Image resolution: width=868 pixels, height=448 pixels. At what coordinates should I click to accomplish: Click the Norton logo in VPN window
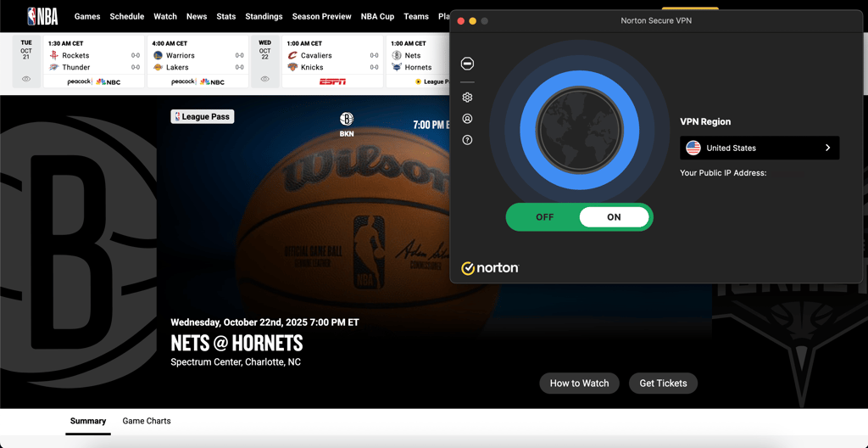click(490, 268)
